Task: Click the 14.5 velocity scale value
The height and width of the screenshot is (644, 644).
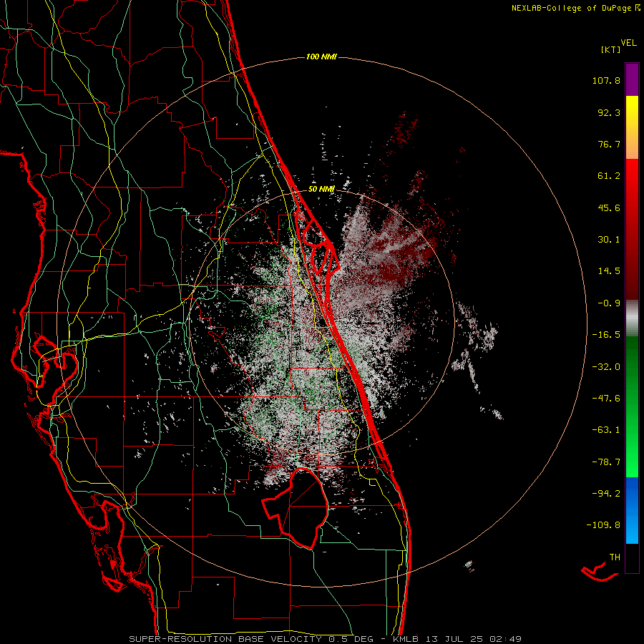Action: (x=609, y=271)
